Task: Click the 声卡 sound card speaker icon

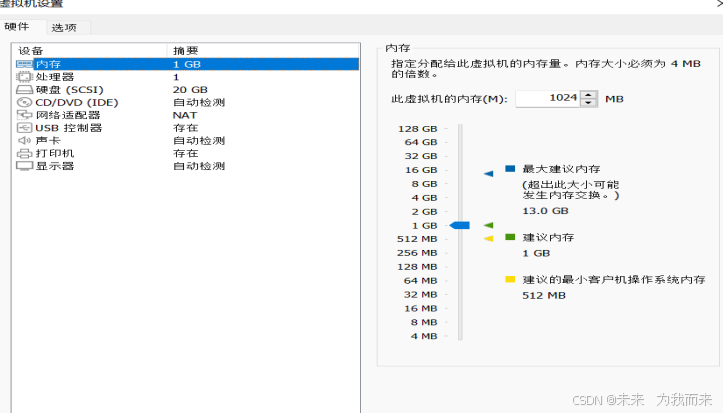Action: [x=24, y=140]
